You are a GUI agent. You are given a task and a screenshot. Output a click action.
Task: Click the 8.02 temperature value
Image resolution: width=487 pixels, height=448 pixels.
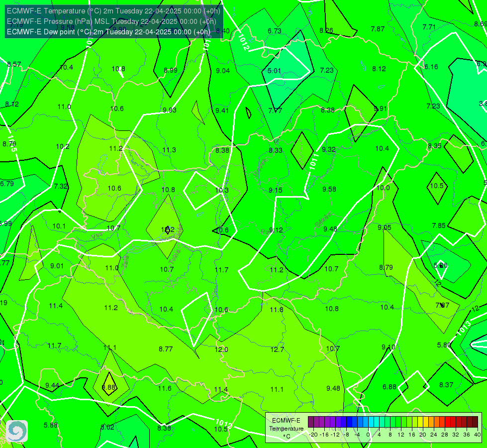[107, 427]
